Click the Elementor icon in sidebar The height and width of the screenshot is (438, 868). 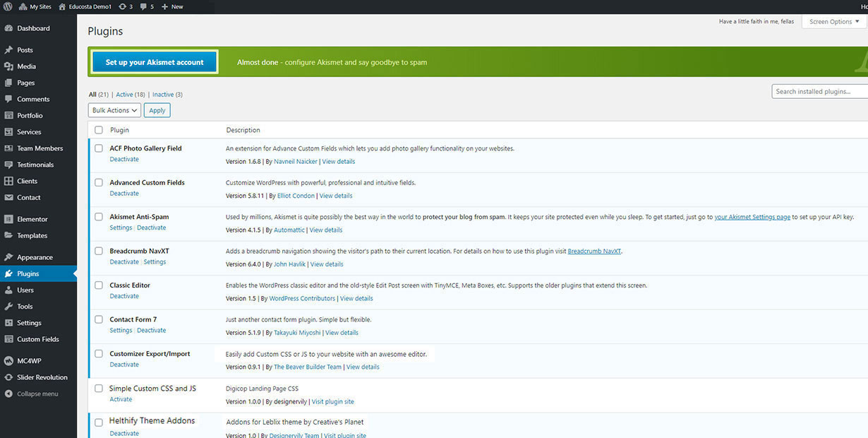(8, 219)
